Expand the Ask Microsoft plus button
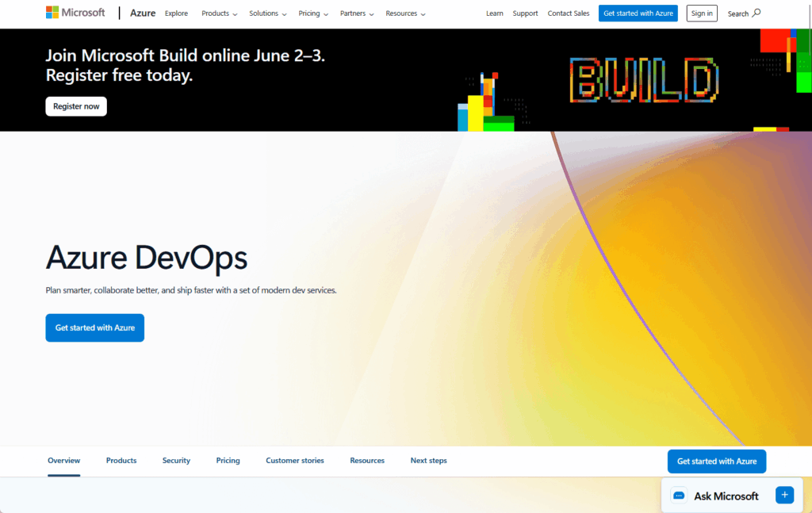 tap(784, 496)
